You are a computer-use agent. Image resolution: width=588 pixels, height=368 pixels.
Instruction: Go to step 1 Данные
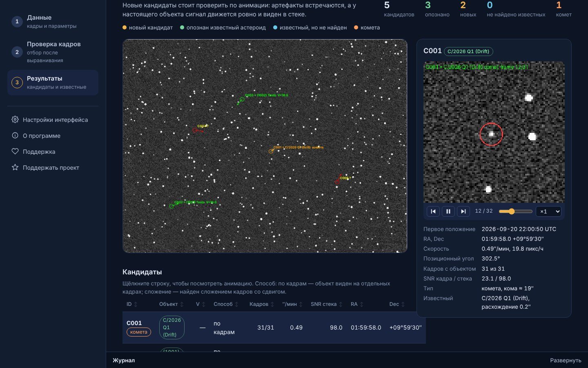(53, 21)
